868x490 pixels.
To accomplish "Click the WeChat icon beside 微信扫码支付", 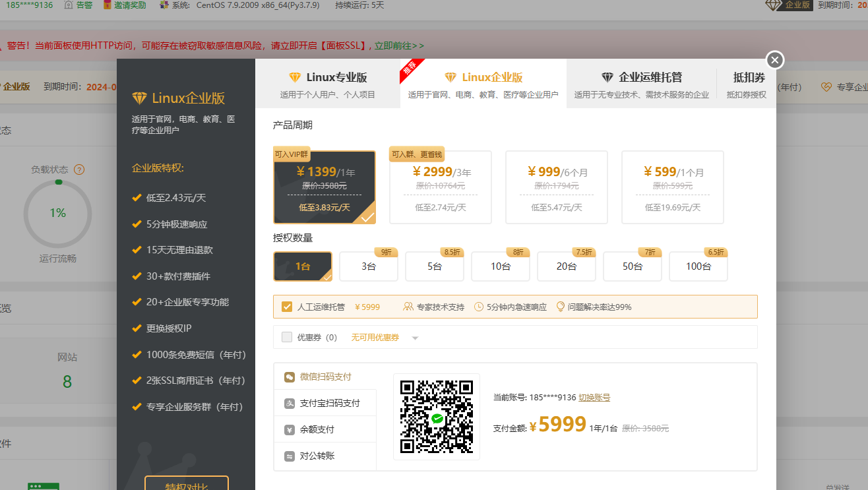I will (290, 377).
